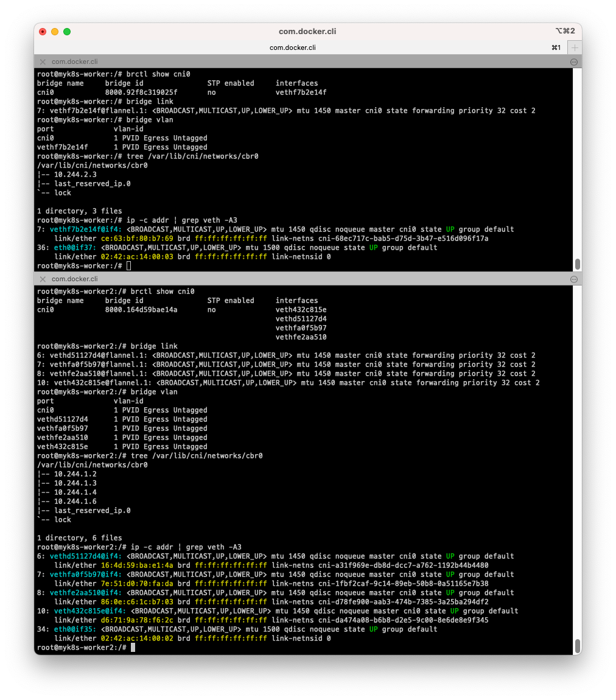
Task: Click MAC address d6:71:9a:78:f6:2c
Action: tap(137, 620)
